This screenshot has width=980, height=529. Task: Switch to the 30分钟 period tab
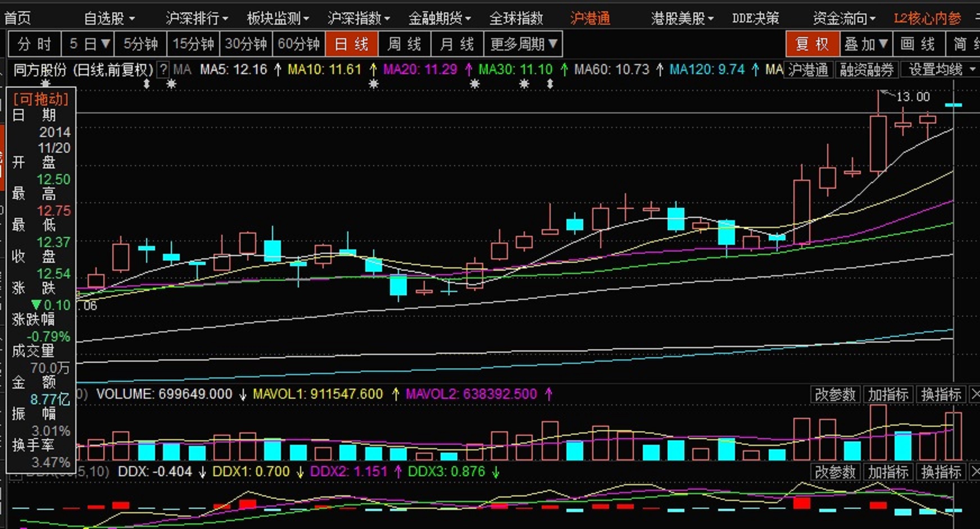246,44
